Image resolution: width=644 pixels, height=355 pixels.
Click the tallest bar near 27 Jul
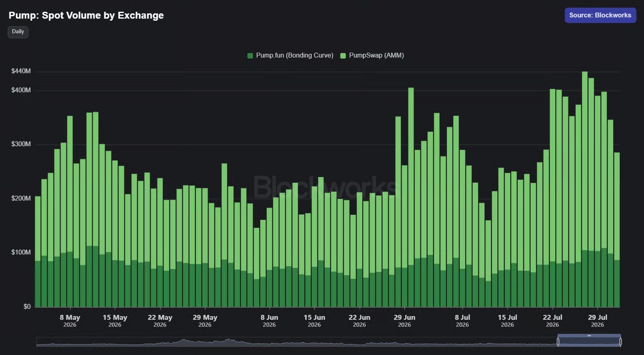(x=584, y=189)
